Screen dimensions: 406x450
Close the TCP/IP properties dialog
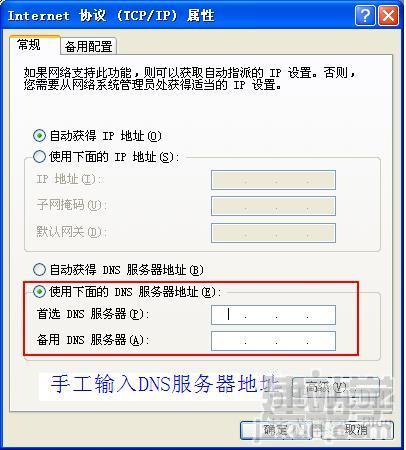pos(388,15)
